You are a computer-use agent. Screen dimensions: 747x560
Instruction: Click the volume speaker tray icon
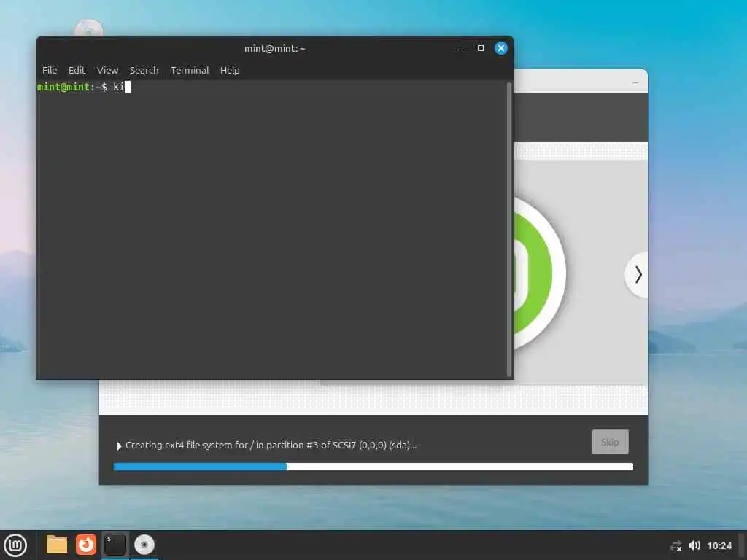tap(694, 545)
